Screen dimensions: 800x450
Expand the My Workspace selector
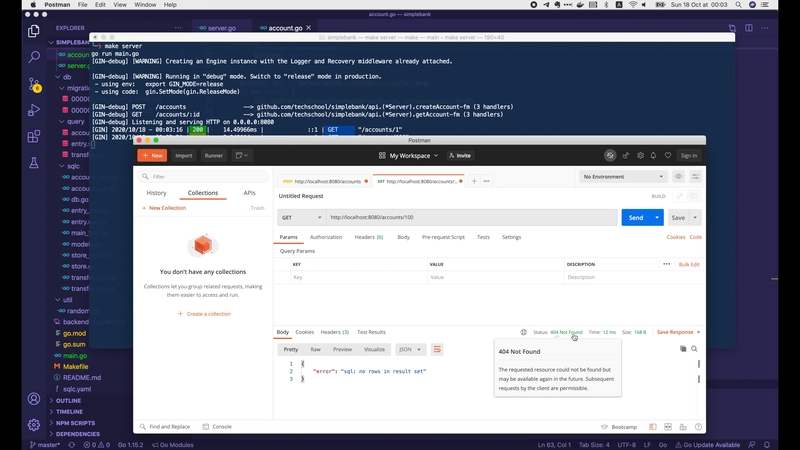pos(410,156)
